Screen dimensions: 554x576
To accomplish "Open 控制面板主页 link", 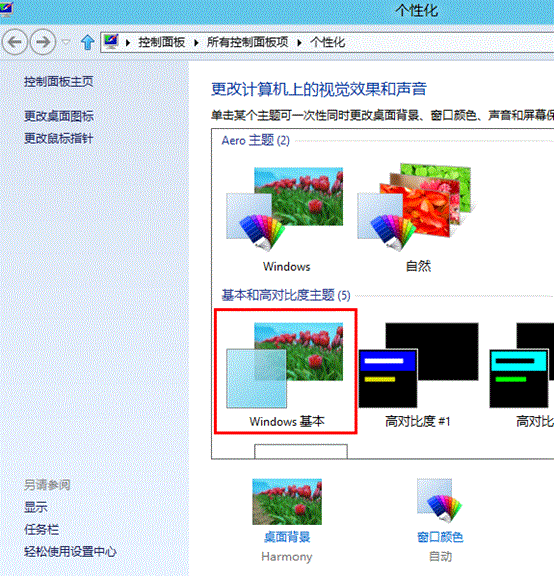I will [x=59, y=81].
